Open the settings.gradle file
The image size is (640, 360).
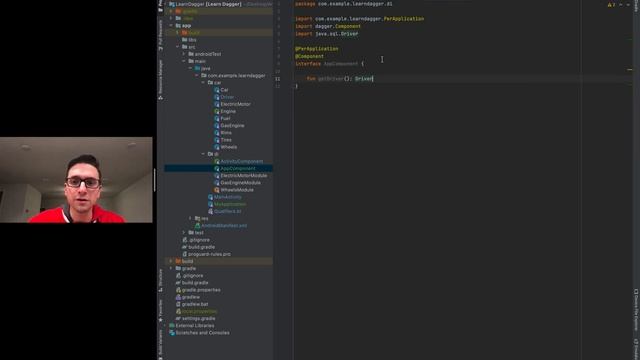click(195, 318)
